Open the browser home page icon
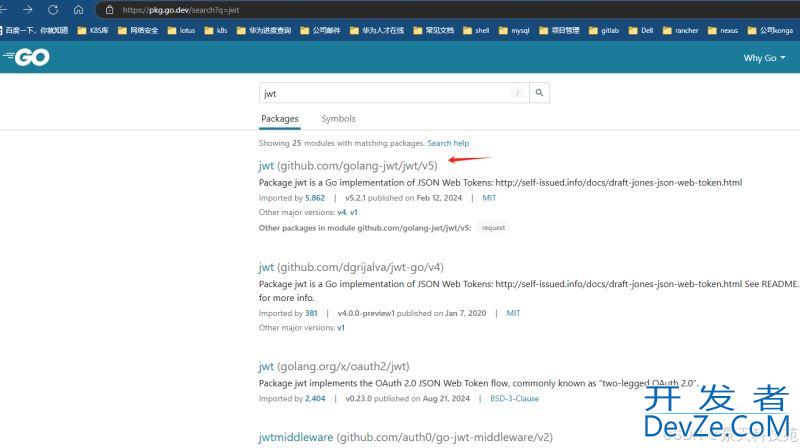This screenshot has height=448, width=800. pos(79,10)
